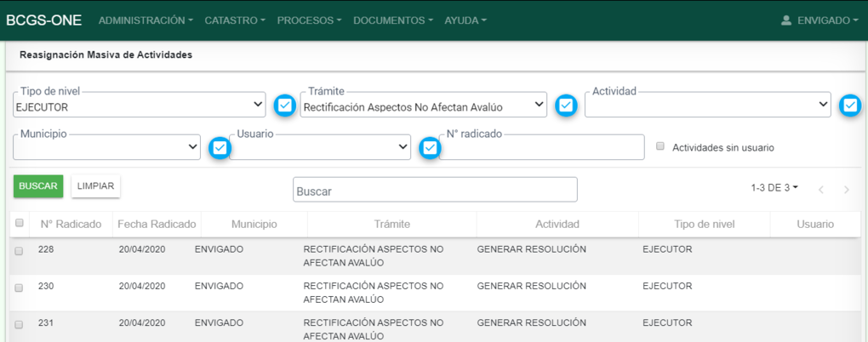The height and width of the screenshot is (342, 868).
Task: Click the check icon beside Actividad dropdown
Action: [x=849, y=105]
